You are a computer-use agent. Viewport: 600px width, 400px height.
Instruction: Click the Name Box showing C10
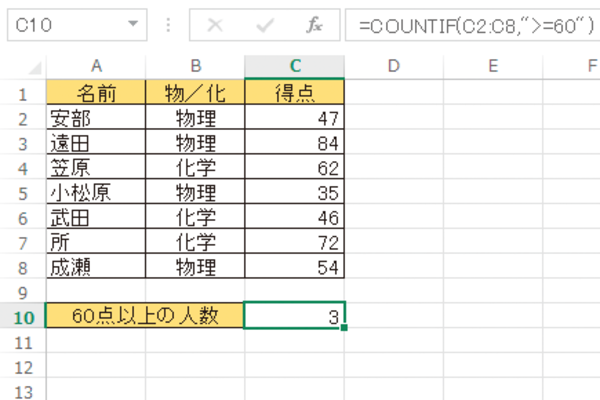point(77,25)
